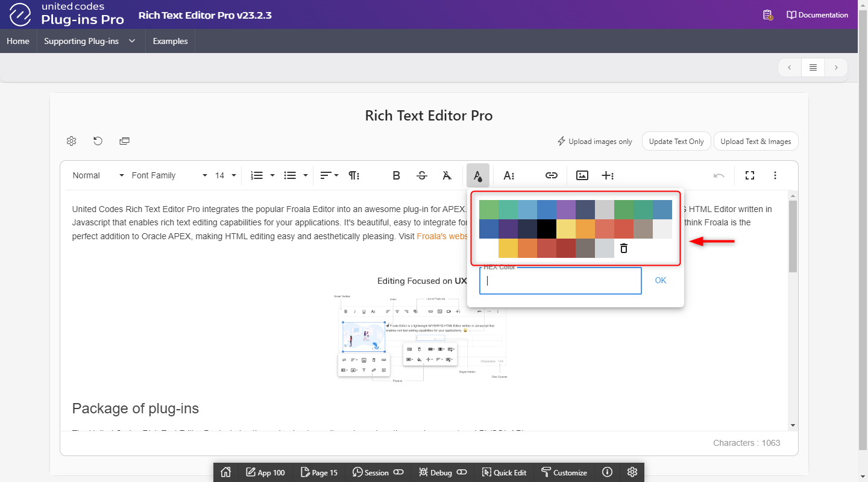Click the reset circular arrow icon
This screenshot has width=868, height=482.
pyautogui.click(x=98, y=141)
